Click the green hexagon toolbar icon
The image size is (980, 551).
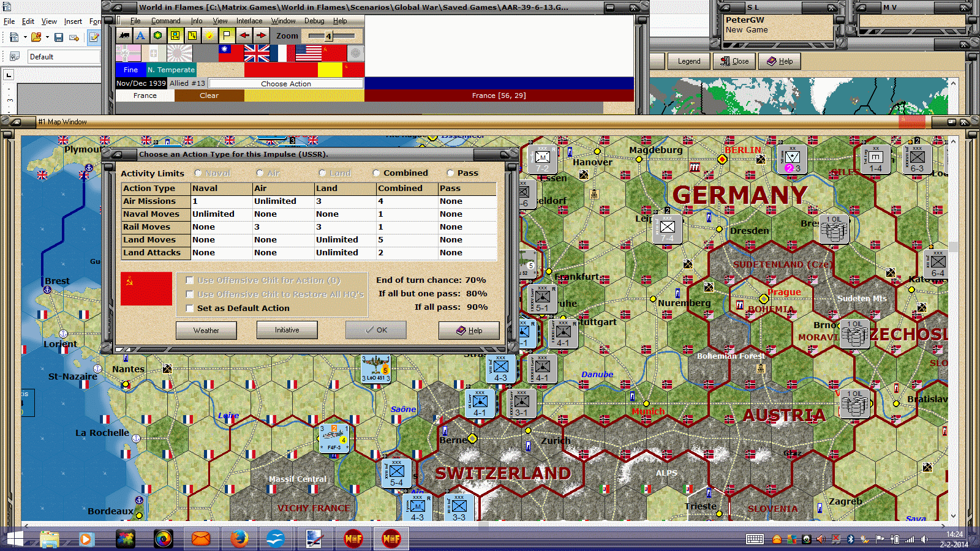pos(158,36)
